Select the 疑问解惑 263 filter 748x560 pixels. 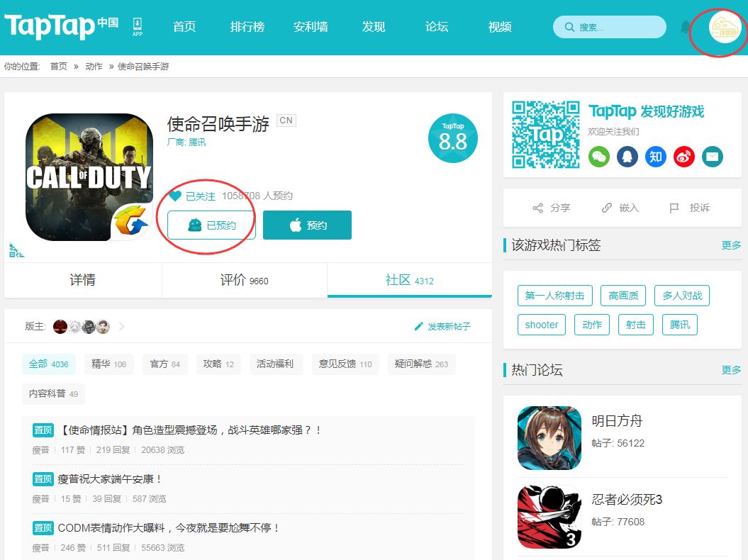coord(421,364)
